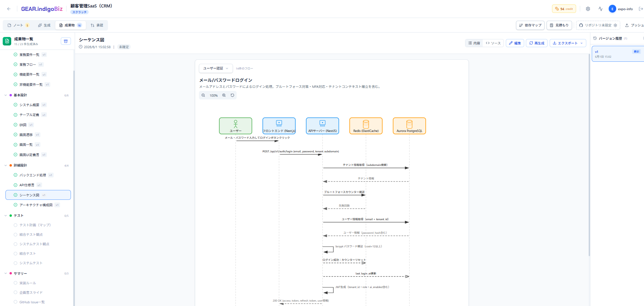Select シーケンス図 item in sidebar

[38, 195]
